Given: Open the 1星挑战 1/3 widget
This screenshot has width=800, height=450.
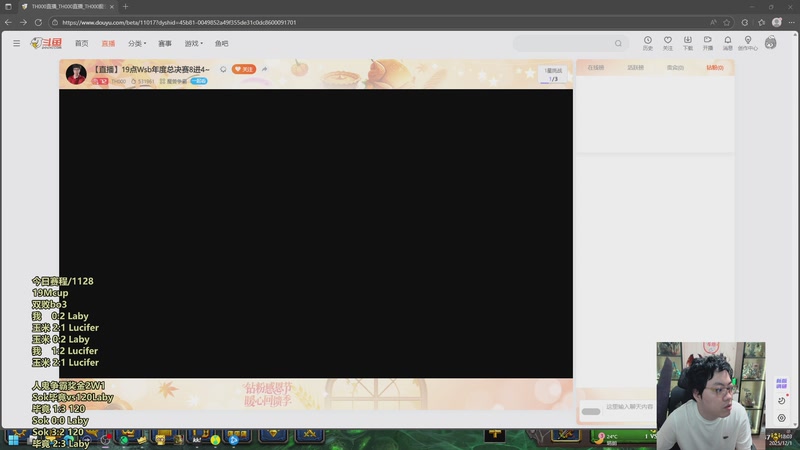Looking at the screenshot, I should 553,74.
